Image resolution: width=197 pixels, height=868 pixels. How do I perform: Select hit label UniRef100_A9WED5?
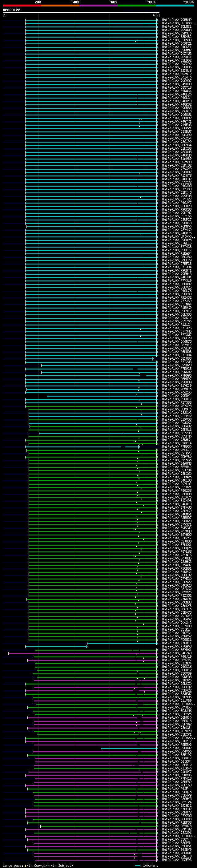[177, 676]
